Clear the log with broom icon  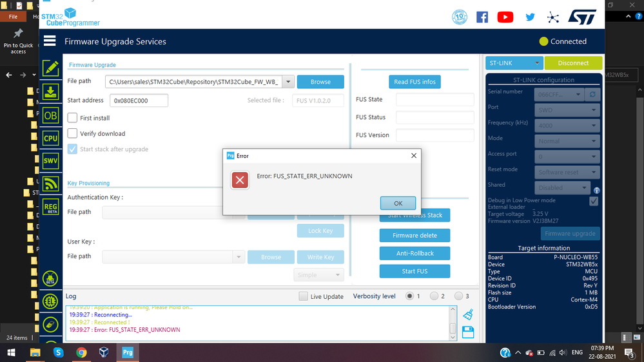468,314
